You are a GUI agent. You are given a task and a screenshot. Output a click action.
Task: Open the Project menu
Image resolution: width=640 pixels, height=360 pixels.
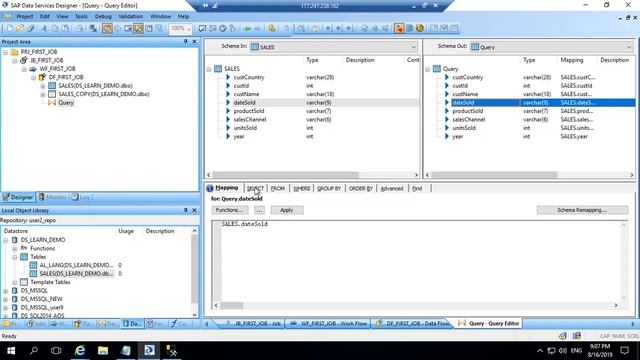click(25, 16)
